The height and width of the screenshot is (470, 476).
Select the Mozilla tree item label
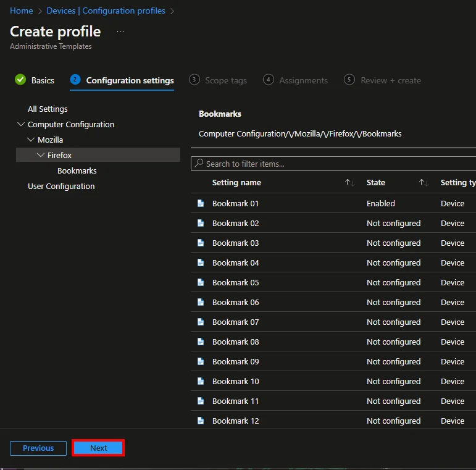point(51,140)
